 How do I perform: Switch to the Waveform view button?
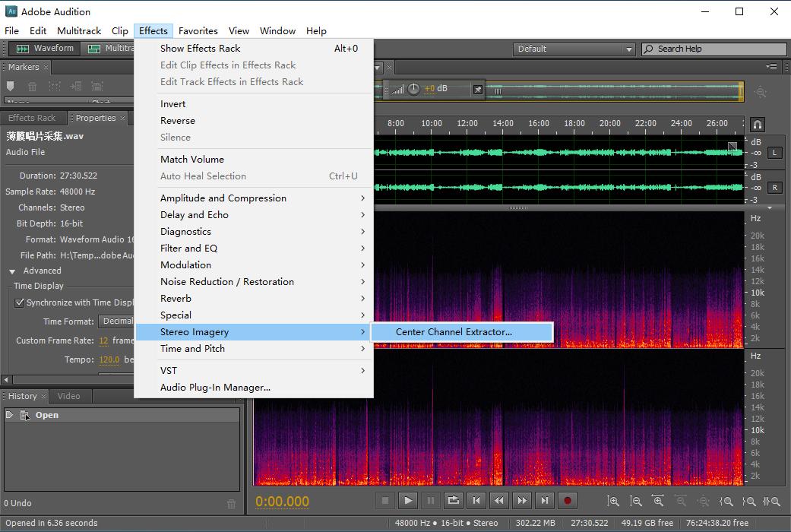(45, 49)
